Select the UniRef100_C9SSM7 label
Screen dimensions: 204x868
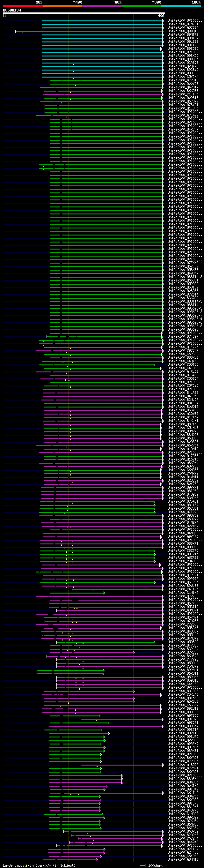click(183, 350)
